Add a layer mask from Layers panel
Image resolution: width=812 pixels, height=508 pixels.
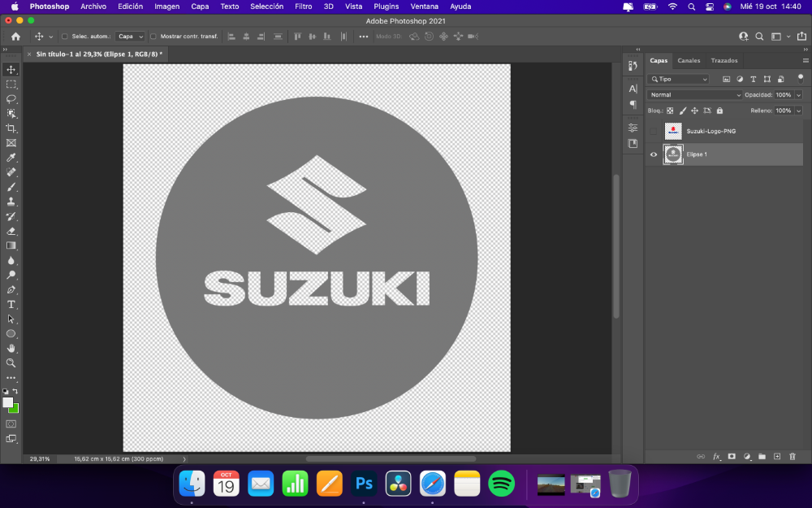click(x=732, y=457)
